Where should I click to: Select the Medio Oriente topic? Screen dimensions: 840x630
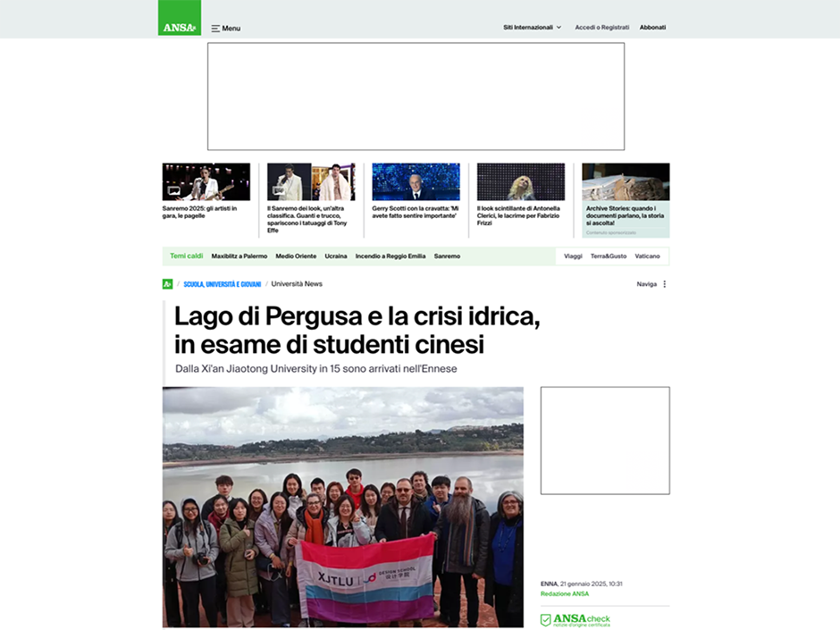click(296, 256)
